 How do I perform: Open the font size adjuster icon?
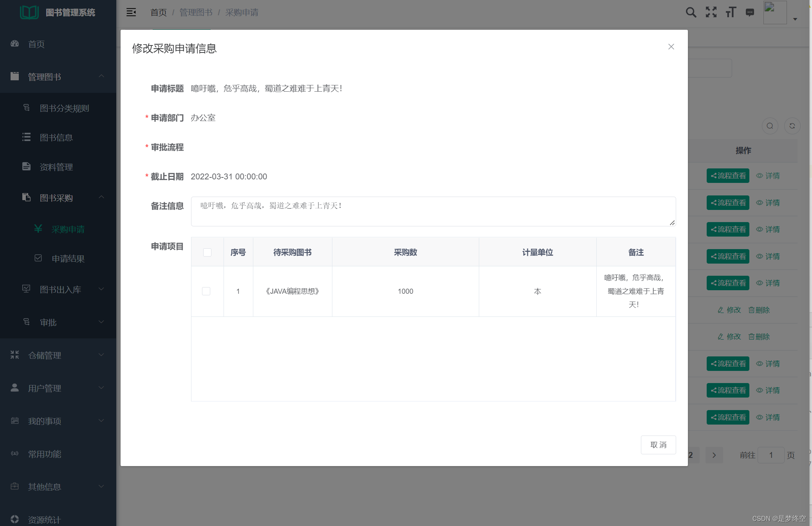[731, 13]
